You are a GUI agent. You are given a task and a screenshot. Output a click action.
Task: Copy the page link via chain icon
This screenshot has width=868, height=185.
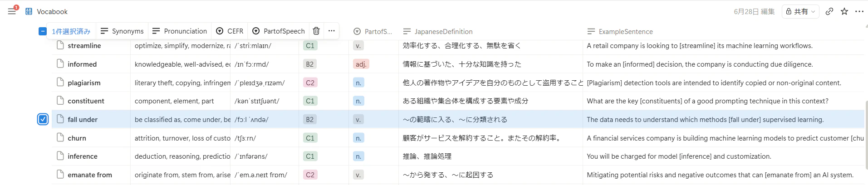click(829, 11)
